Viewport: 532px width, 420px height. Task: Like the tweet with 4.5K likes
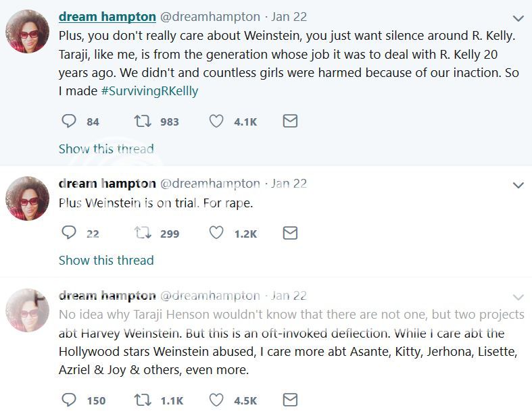(216, 400)
